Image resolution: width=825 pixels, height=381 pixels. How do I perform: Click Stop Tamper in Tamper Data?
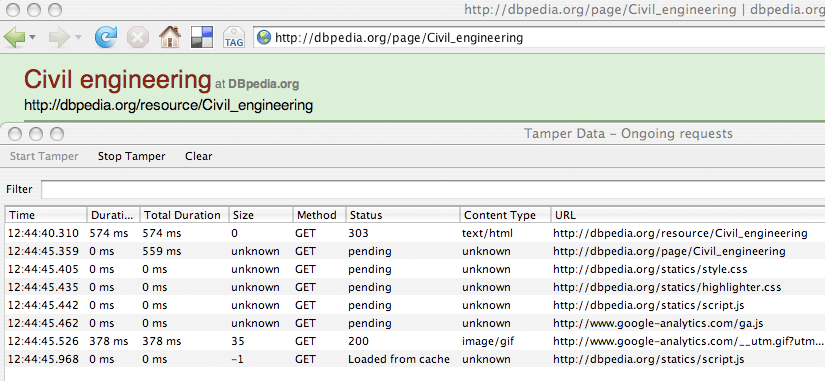pos(132,156)
